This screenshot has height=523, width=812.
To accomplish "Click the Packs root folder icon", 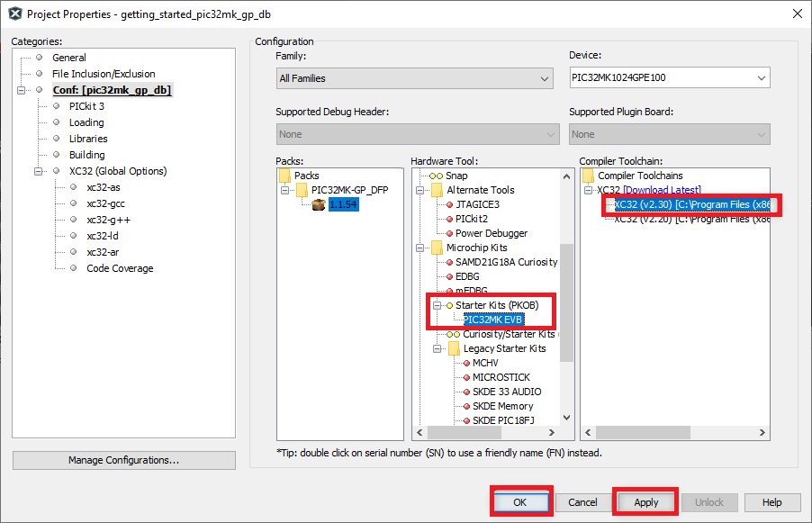I will click(284, 176).
